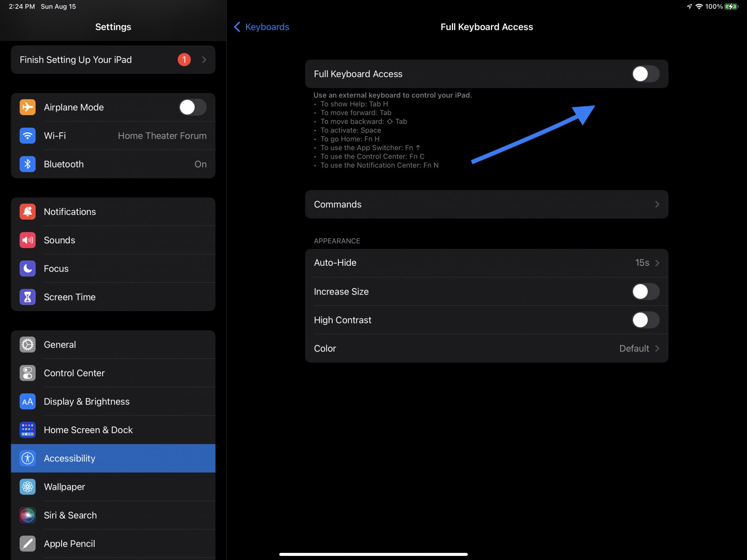This screenshot has height=560, width=747.
Task: Select Siri & Search in sidebar
Action: [113, 515]
